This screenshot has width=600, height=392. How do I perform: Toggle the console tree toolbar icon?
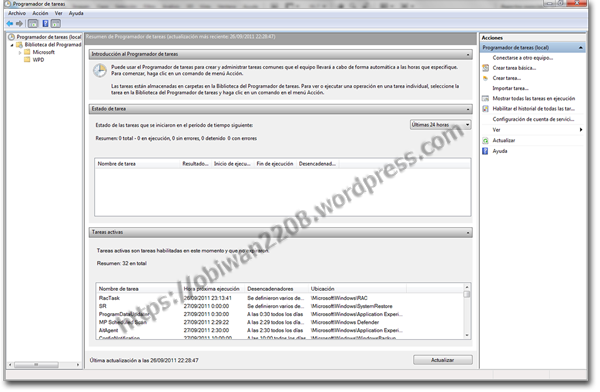tap(33, 24)
